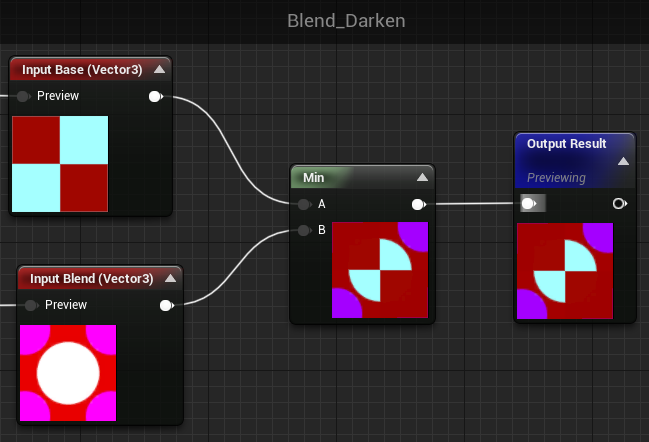Click the Output Result hollow output pin
Screen dimensions: 649x442
point(619,203)
